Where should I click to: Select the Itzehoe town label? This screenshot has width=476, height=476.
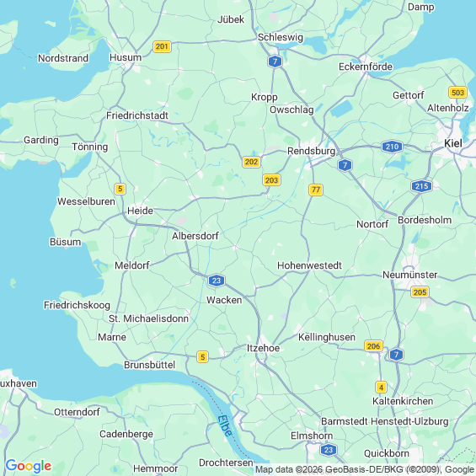point(263,348)
